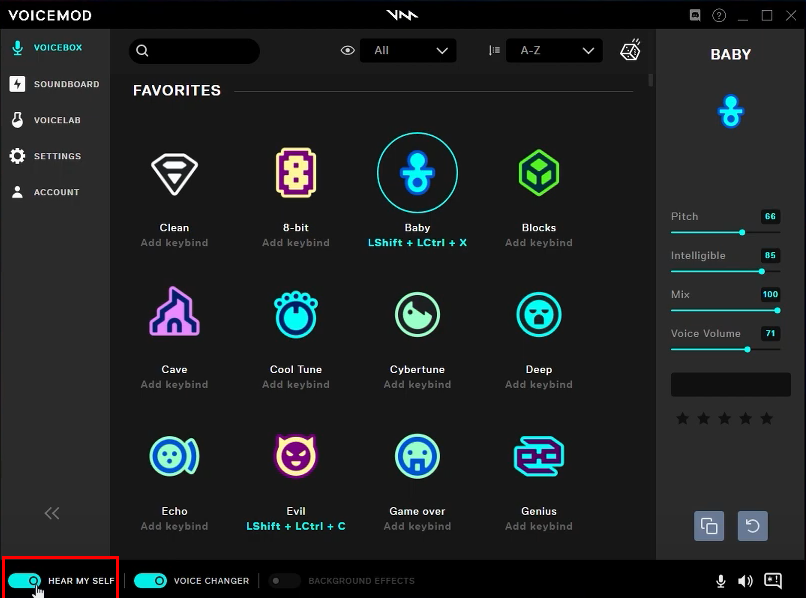
Task: Open the Voicelab section
Action: pyautogui.click(x=56, y=119)
